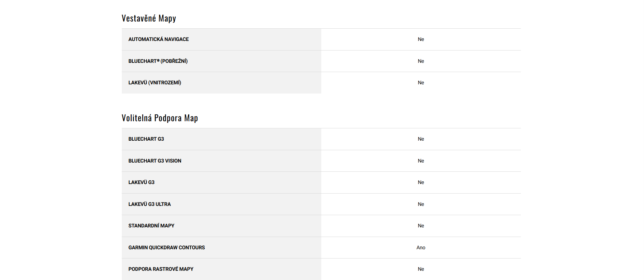Click the Ne value for LakeVü G3 Ultra

click(x=421, y=204)
